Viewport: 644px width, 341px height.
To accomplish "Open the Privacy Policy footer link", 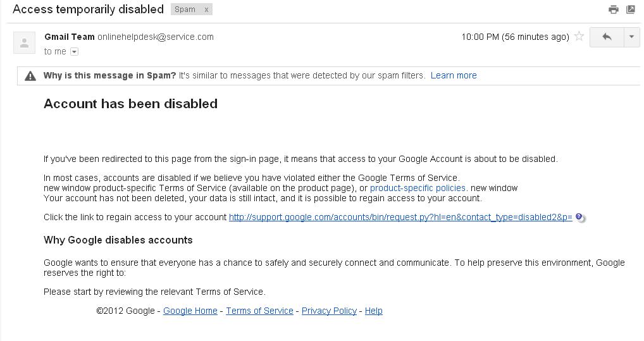I will coord(329,311).
